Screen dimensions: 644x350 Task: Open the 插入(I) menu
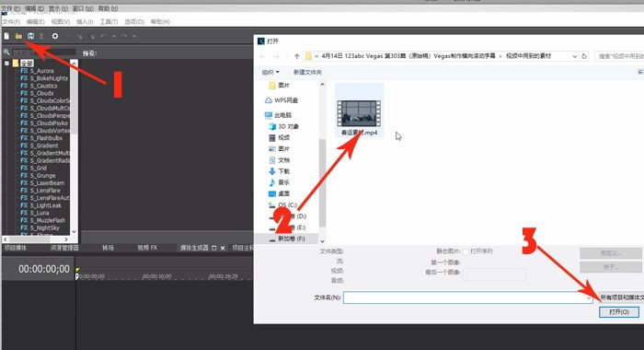tap(85, 22)
